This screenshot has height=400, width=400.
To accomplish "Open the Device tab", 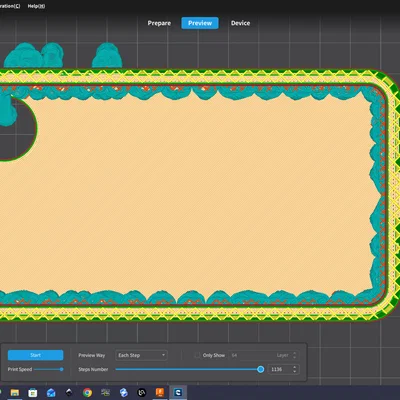I will coord(240,23).
